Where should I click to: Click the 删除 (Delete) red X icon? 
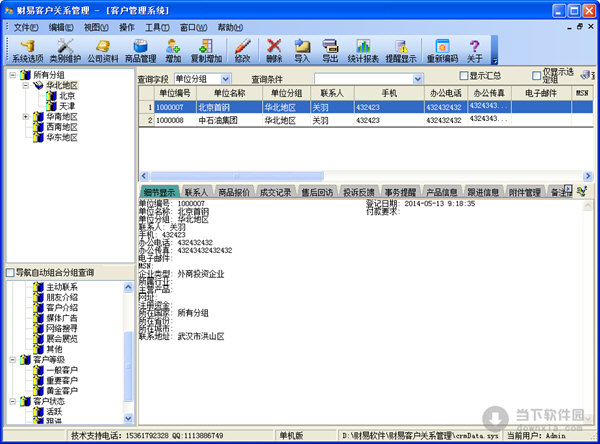pyautogui.click(x=275, y=50)
